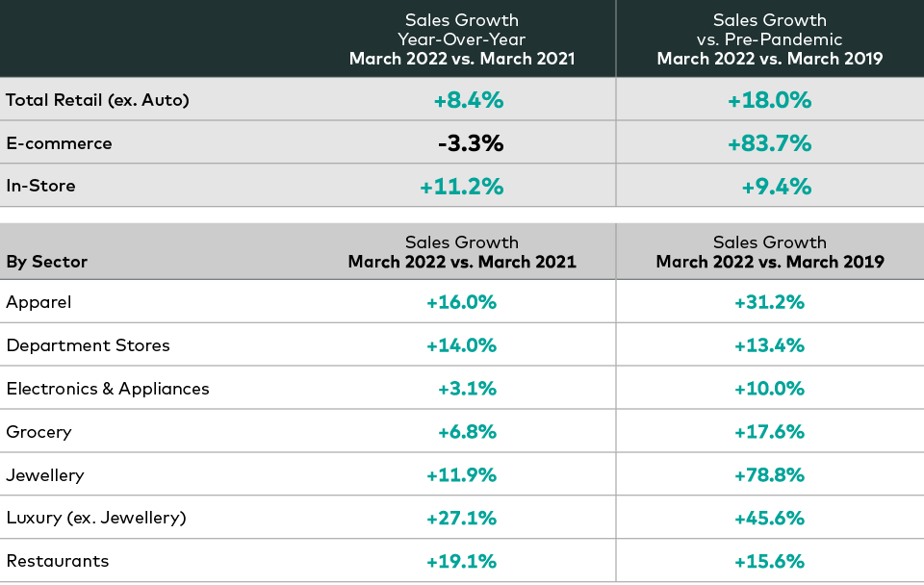Click the In-Store row label
The width and height of the screenshot is (924, 585).
click(40, 186)
